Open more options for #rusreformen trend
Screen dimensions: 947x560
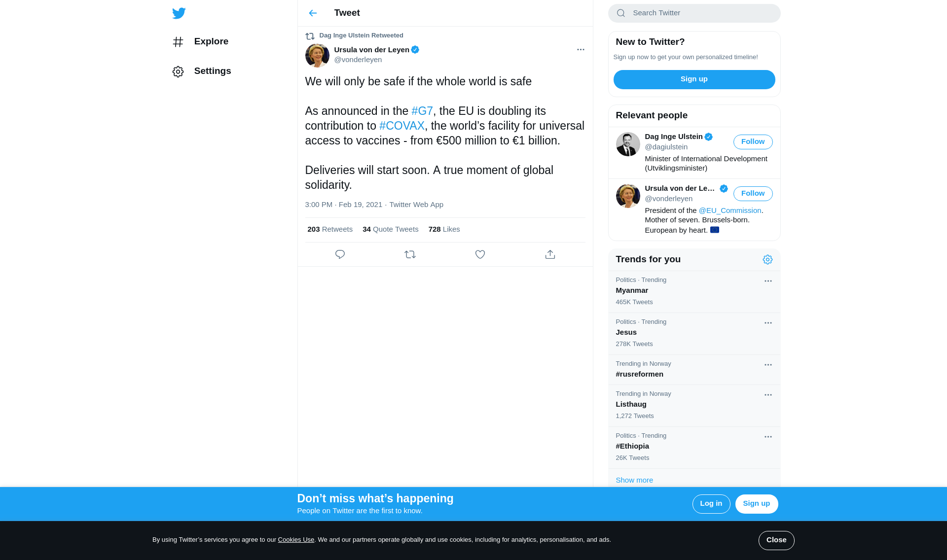coord(768,365)
